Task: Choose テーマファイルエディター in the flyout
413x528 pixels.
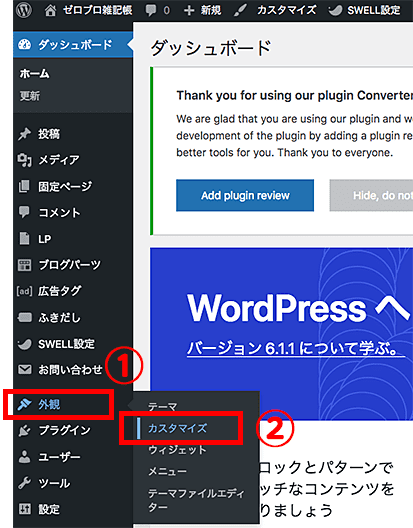Action: tap(196, 500)
